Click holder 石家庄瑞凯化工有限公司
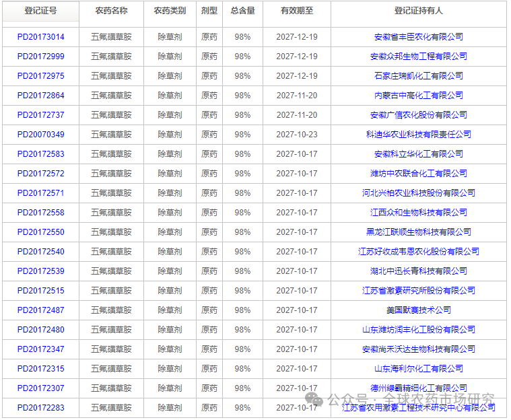 coord(419,76)
